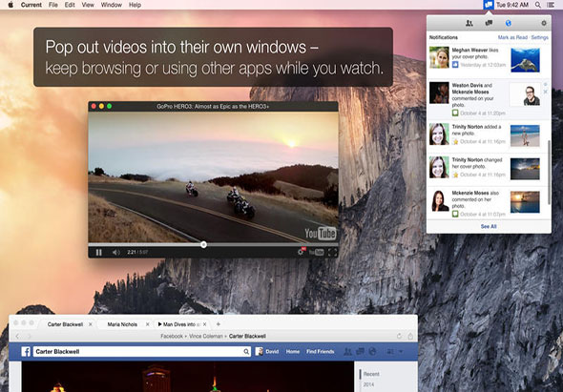
Task: Open Trinity Norton's beach photo thumbnail
Action: 525,135
